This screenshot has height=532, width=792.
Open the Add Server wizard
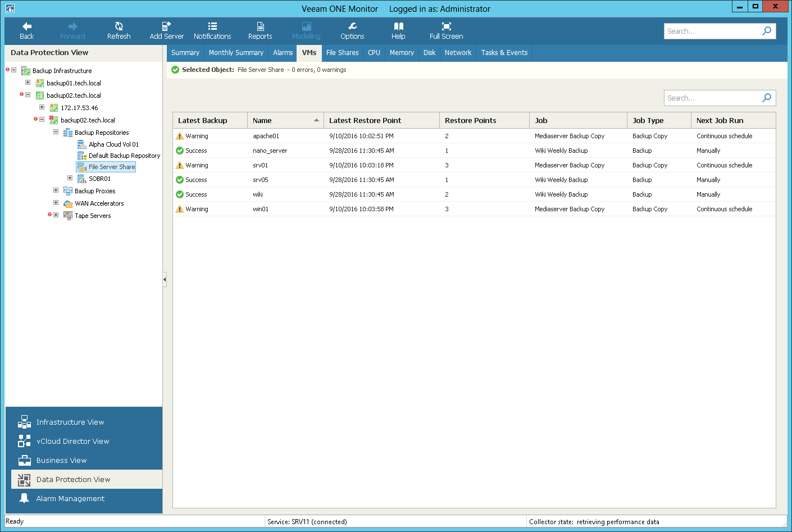point(166,31)
